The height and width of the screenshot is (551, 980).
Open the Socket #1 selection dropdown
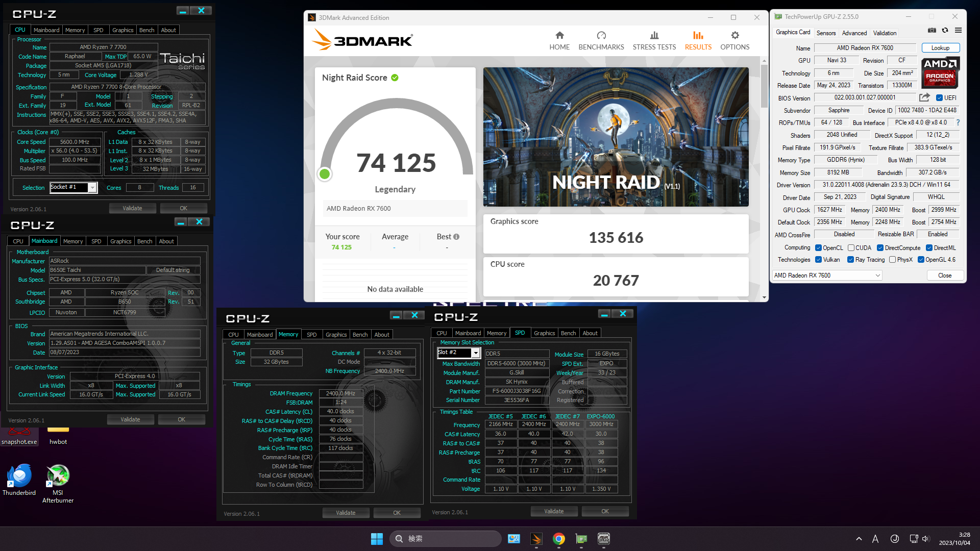click(x=73, y=187)
